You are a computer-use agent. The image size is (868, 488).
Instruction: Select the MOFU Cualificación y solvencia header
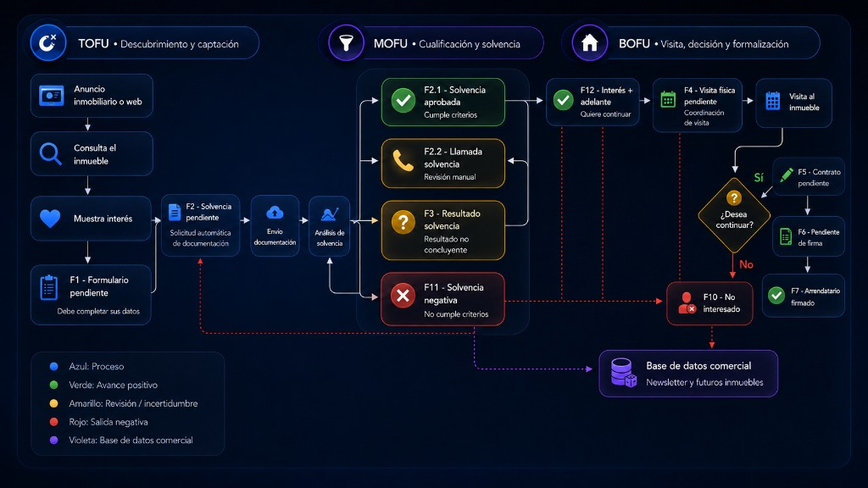click(437, 43)
